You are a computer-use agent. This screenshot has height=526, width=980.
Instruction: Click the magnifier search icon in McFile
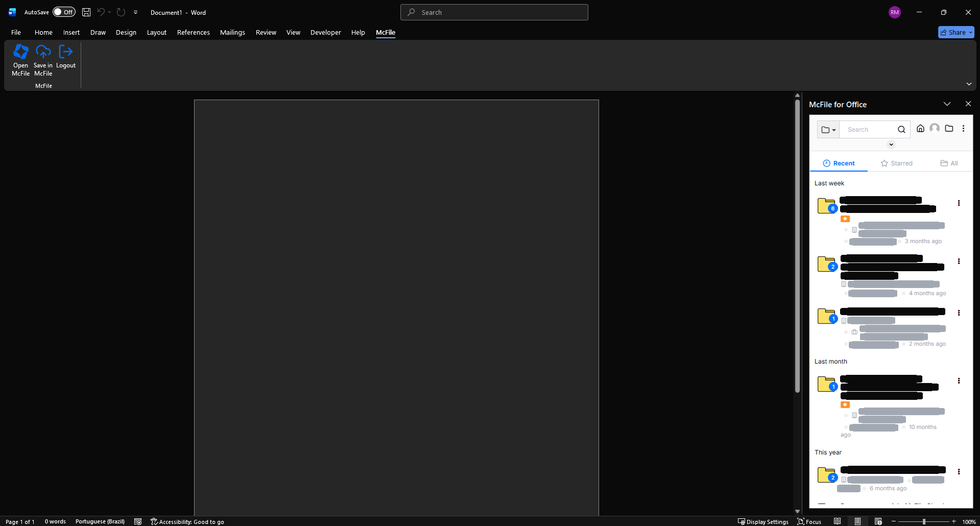[x=901, y=130]
